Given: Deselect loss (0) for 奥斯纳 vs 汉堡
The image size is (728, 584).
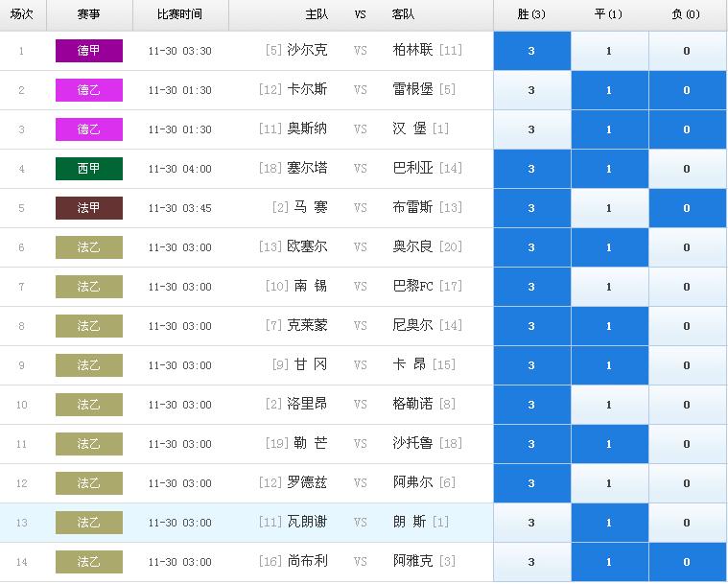Looking at the screenshot, I should (687, 129).
